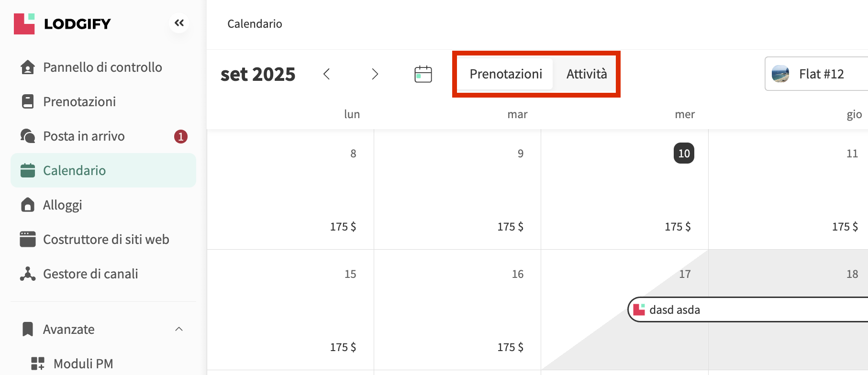
Task: Select Calendario in sidebar menu
Action: coord(74,171)
